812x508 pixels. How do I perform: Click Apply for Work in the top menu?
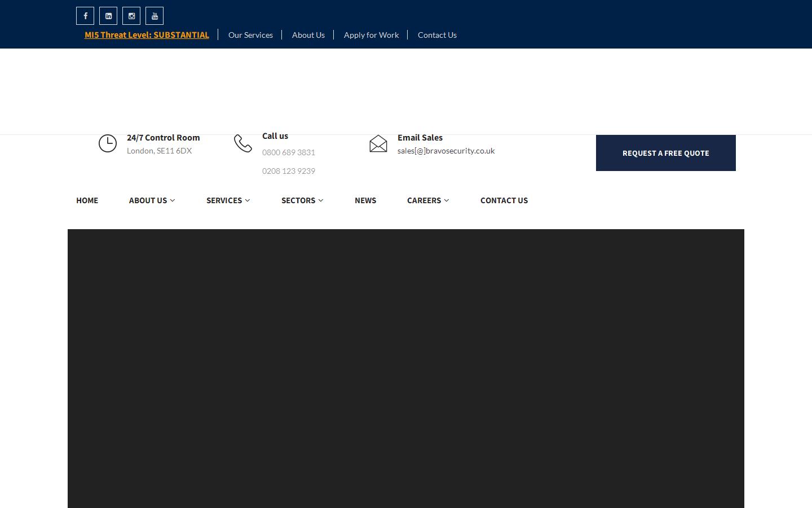click(x=371, y=34)
